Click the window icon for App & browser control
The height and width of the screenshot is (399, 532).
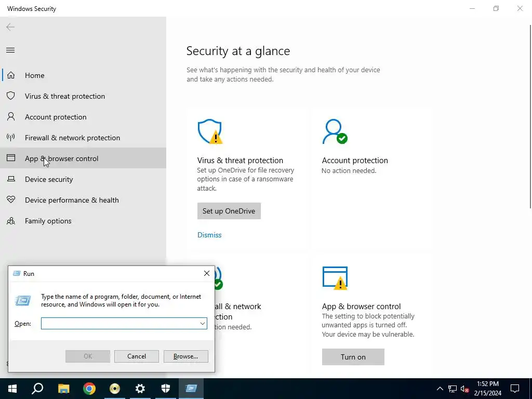(x=11, y=158)
